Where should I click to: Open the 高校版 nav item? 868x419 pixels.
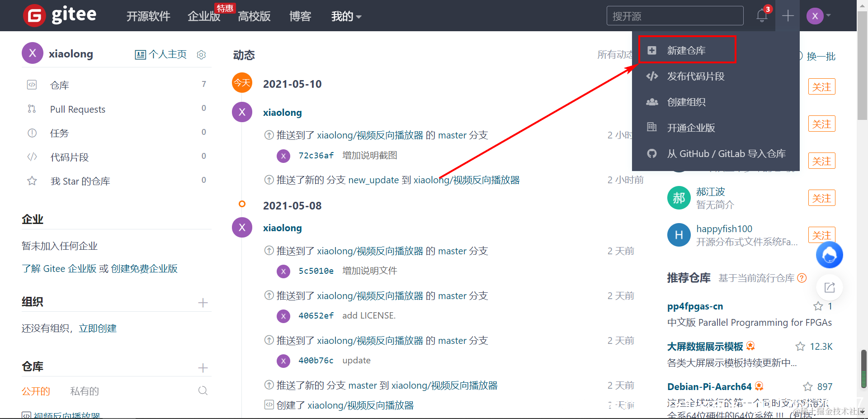254,17
